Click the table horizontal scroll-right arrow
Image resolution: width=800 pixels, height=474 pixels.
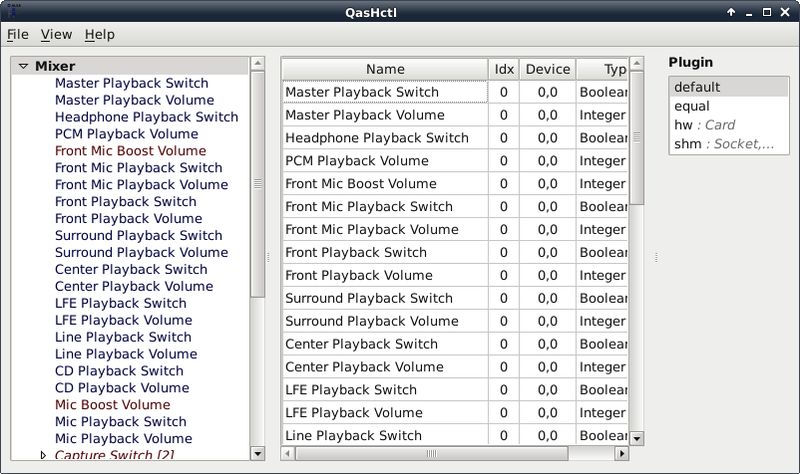click(621, 453)
